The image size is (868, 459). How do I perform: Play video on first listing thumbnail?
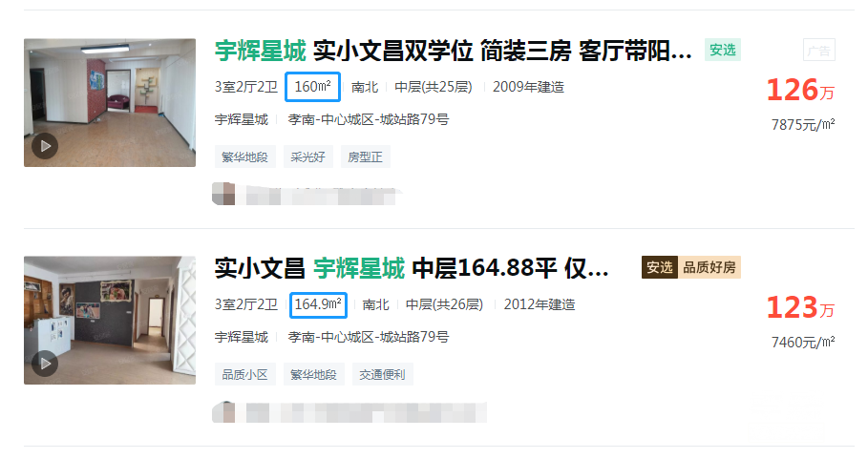pos(45,146)
